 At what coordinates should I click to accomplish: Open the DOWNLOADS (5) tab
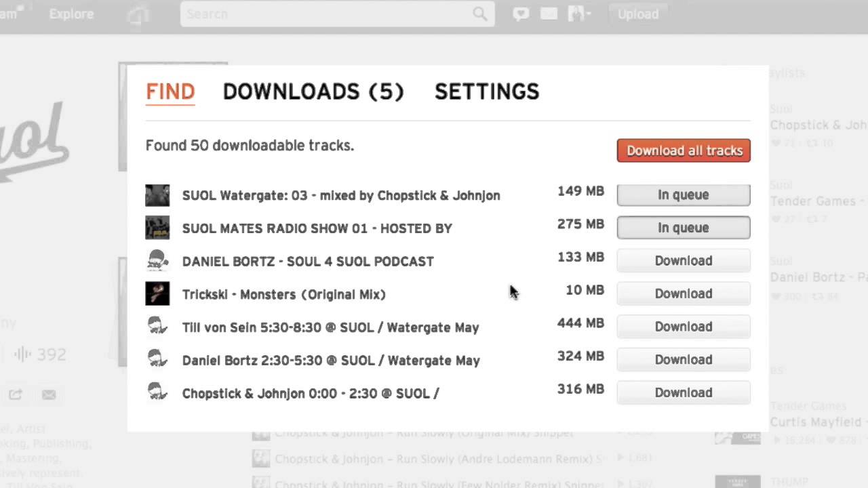[x=313, y=91]
